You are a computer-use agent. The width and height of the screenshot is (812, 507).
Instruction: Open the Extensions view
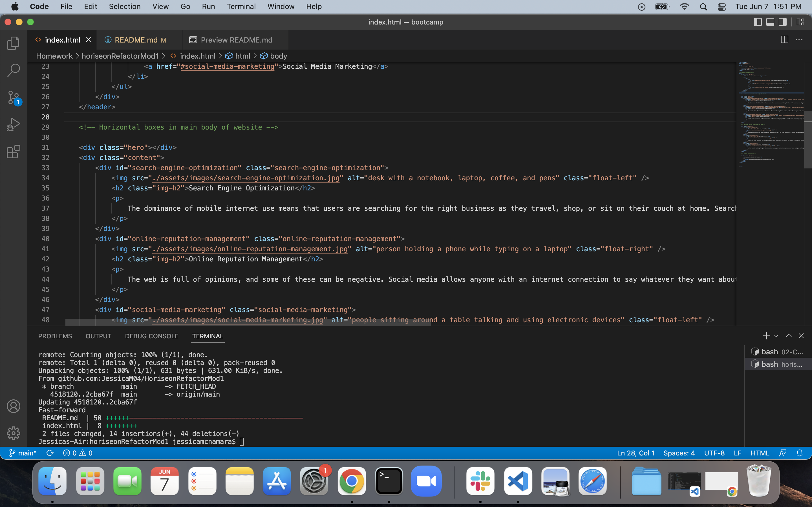pos(14,152)
